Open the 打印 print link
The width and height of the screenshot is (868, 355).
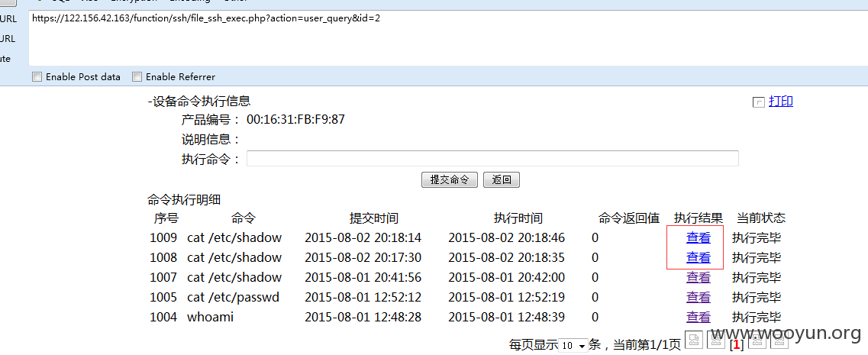click(x=780, y=102)
